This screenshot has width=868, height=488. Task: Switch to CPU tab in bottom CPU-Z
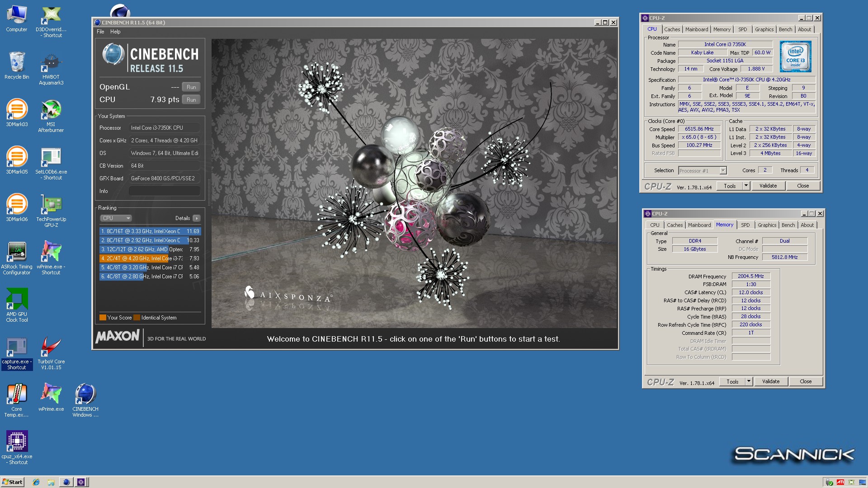pyautogui.click(x=655, y=225)
